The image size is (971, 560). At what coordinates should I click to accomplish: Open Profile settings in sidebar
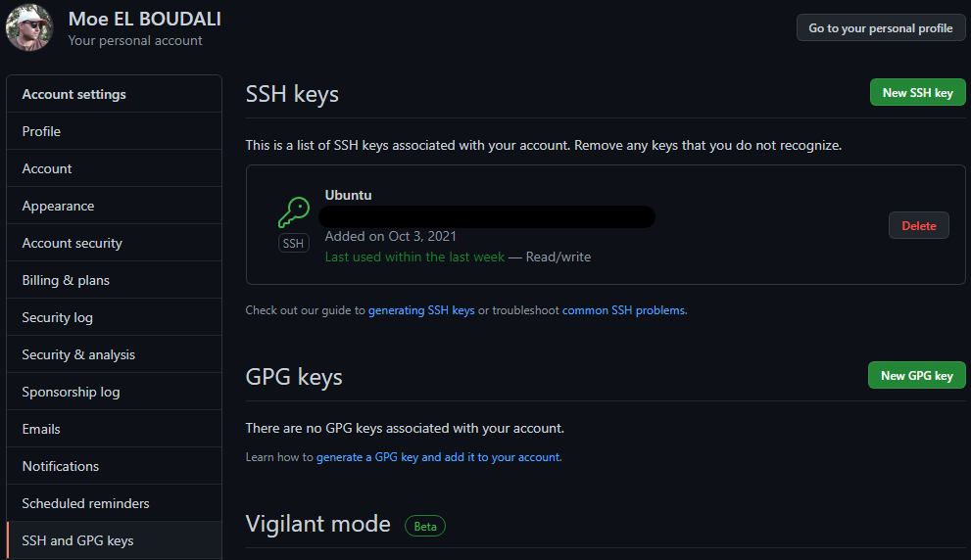click(x=41, y=131)
